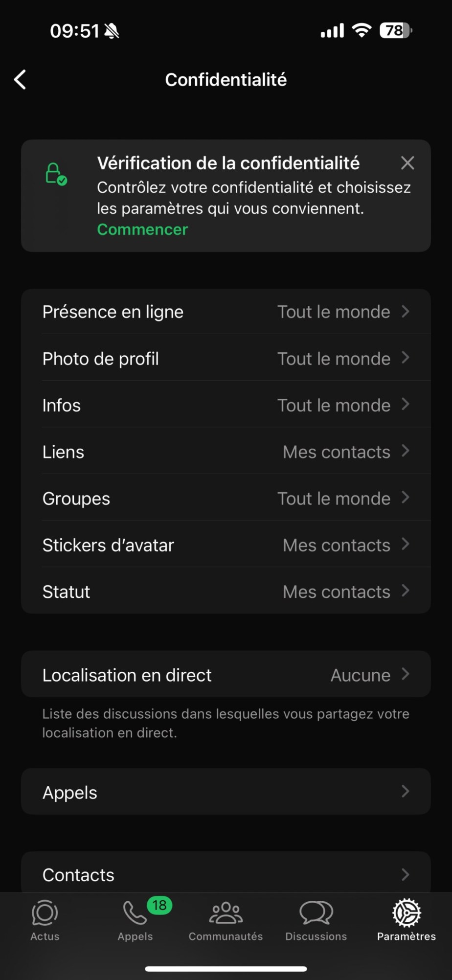Screen dimensions: 452x980
Task: Open the Infos privacy setting
Action: click(x=226, y=405)
